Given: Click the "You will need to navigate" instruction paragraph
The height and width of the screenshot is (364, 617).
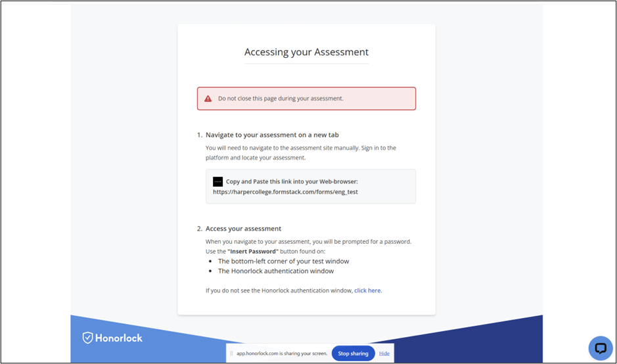Looking at the screenshot, I should click(x=300, y=152).
